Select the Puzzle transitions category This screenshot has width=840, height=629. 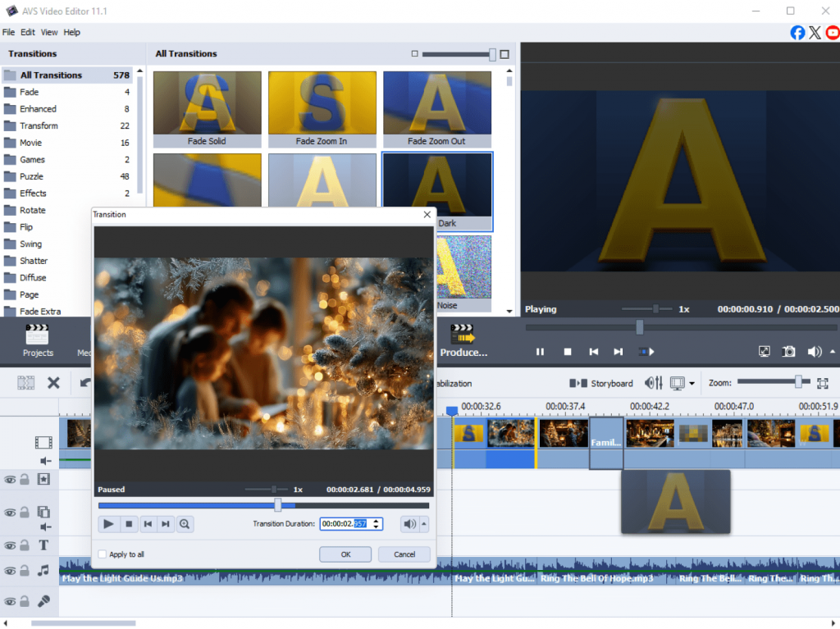coord(32,176)
